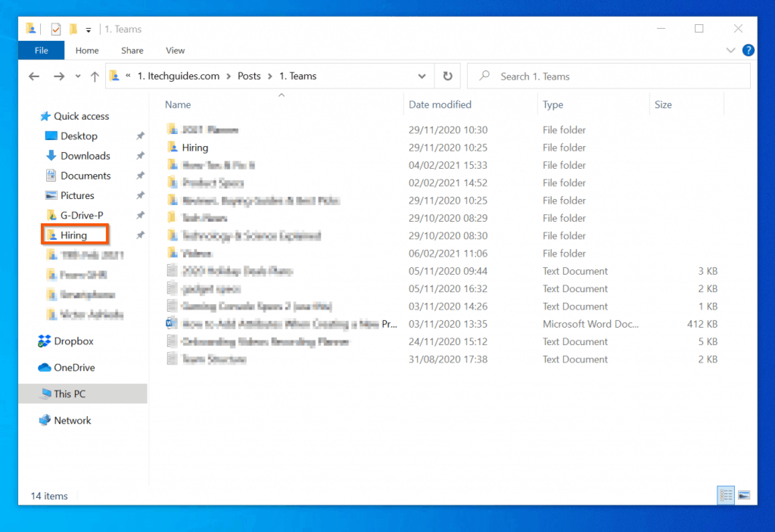Click the Home ribbon tab
The width and height of the screenshot is (775, 532).
[88, 50]
